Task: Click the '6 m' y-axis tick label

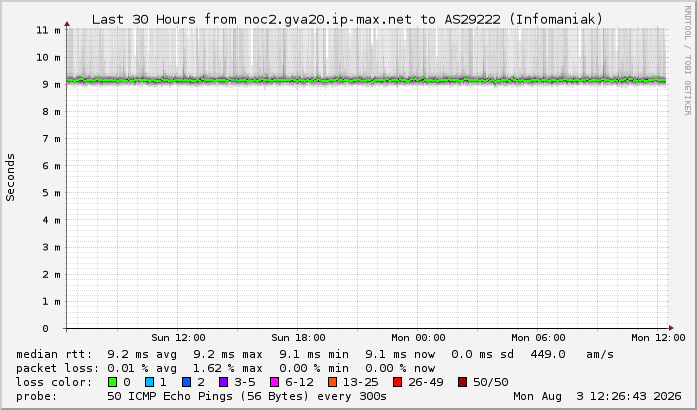Action: coord(52,166)
